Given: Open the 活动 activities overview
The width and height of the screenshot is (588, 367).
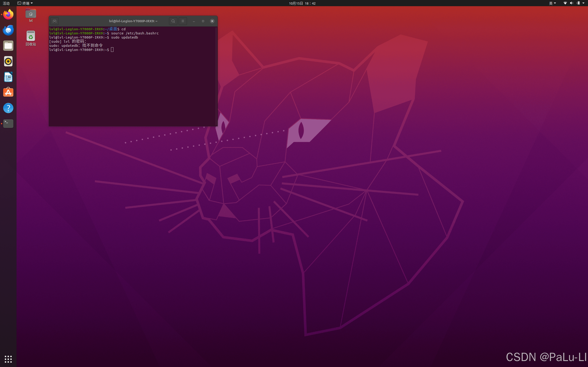Looking at the screenshot, I should [6, 3].
